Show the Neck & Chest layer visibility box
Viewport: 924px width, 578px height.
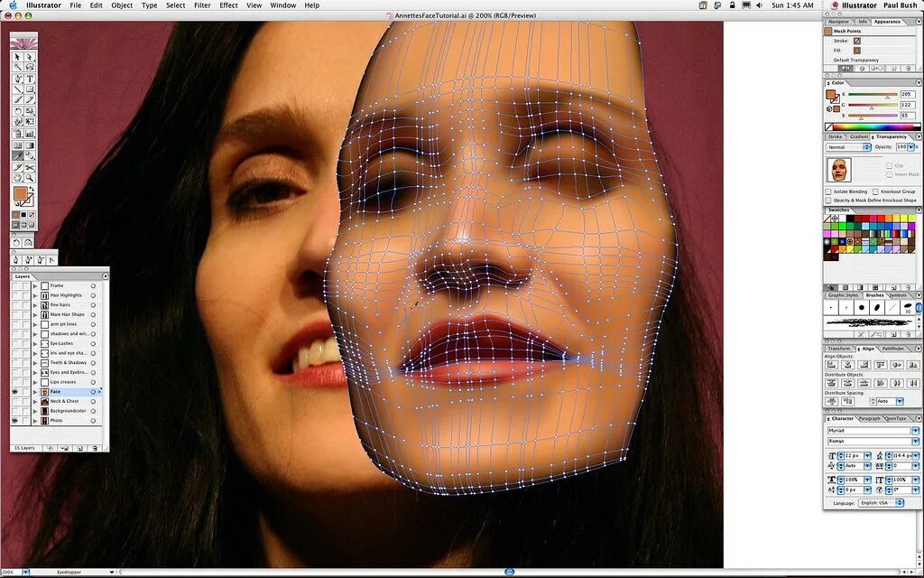[14, 401]
